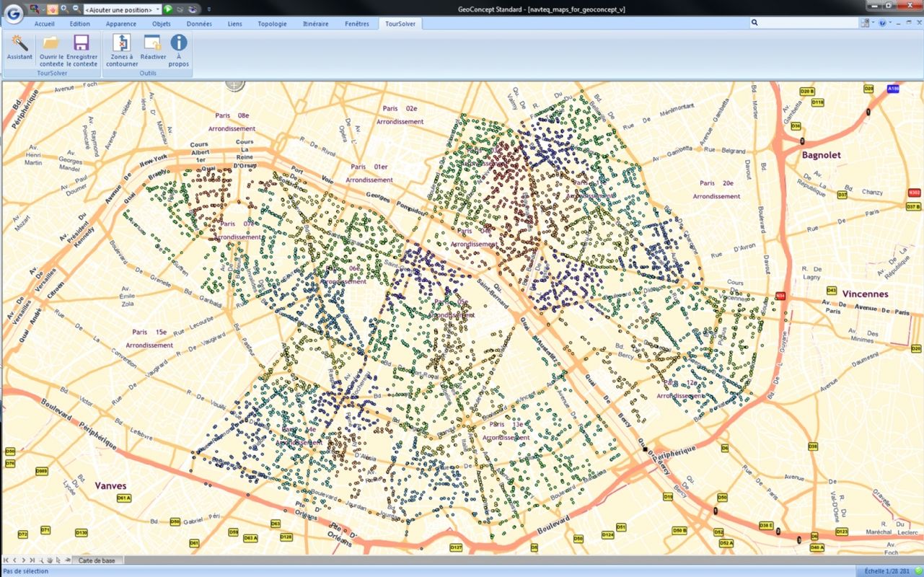
Task: Click the N302 red road shield
Action: point(915,193)
